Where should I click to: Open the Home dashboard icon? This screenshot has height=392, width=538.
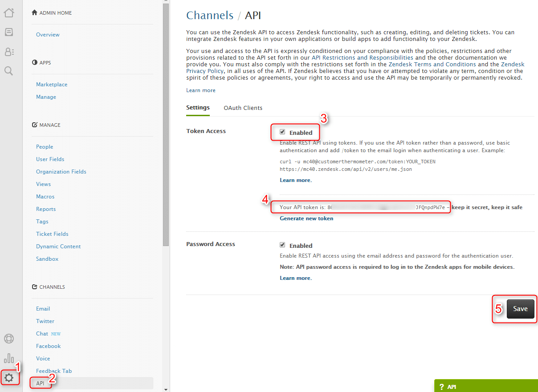tap(9, 12)
